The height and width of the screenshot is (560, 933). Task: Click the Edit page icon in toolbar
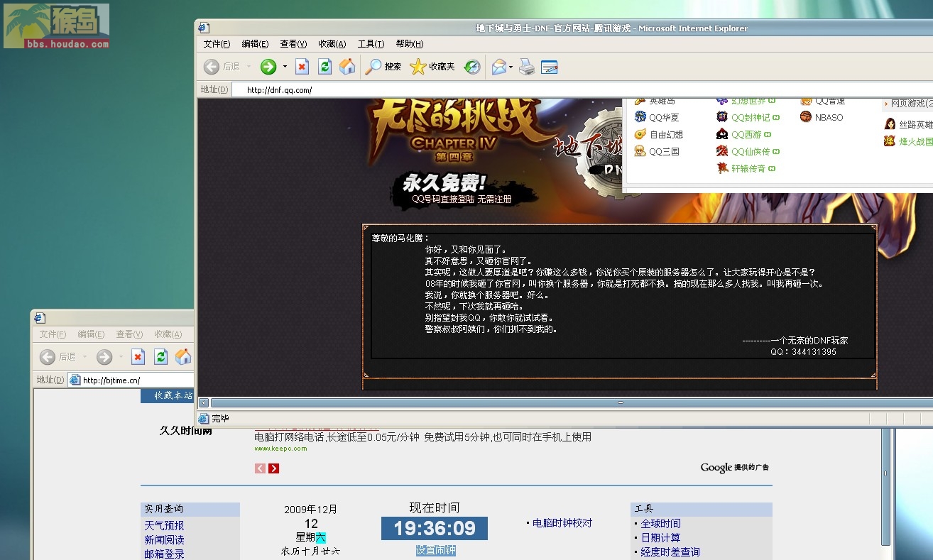pyautogui.click(x=550, y=67)
